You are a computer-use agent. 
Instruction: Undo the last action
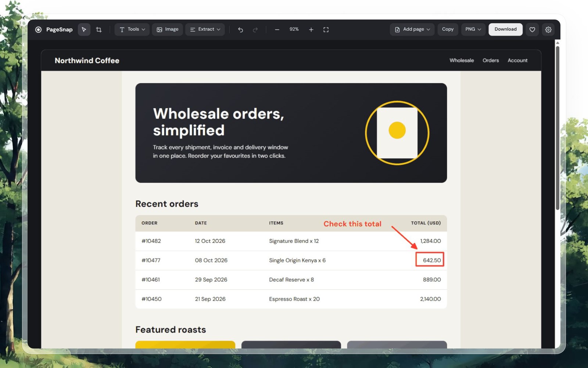[x=240, y=29]
